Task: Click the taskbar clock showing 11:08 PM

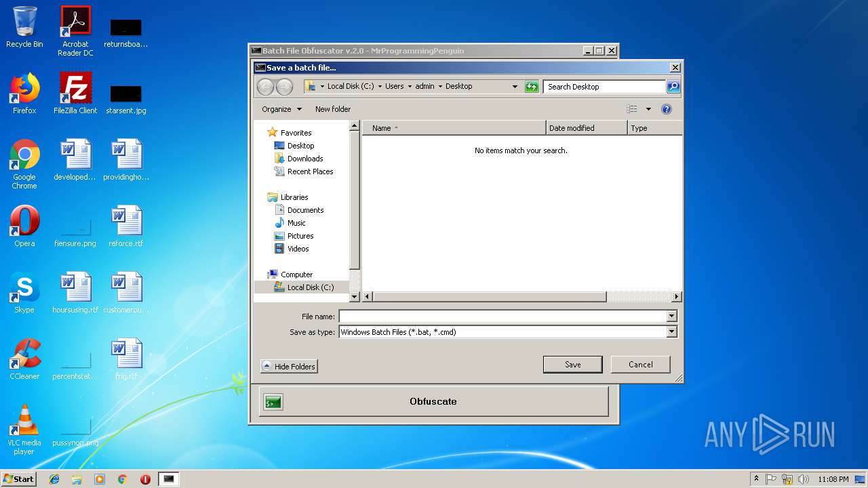Action: click(833, 479)
